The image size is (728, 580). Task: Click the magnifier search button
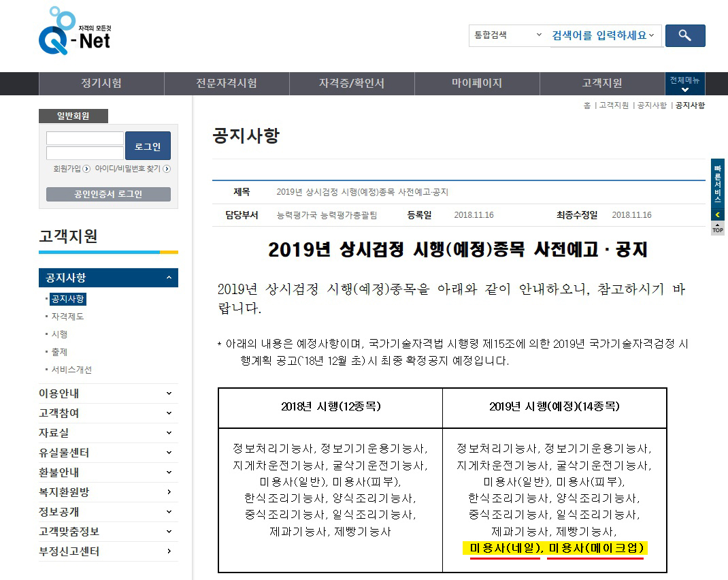684,35
